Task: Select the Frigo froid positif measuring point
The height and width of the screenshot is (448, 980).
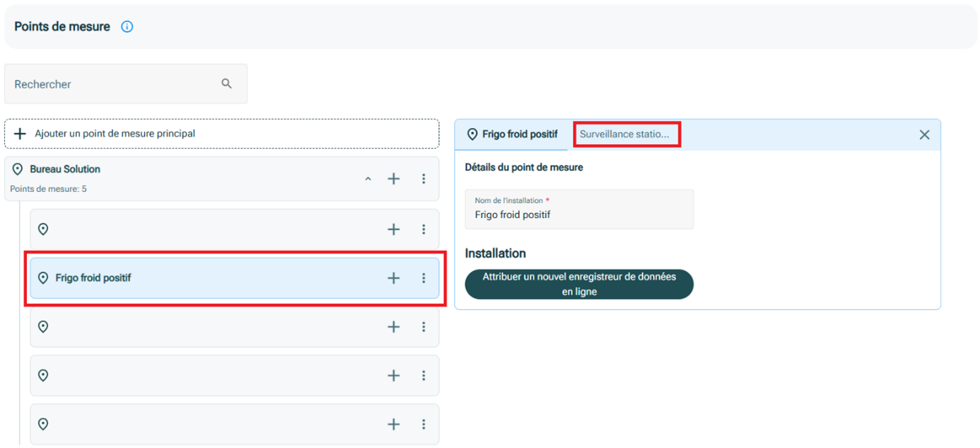Action: 212,278
